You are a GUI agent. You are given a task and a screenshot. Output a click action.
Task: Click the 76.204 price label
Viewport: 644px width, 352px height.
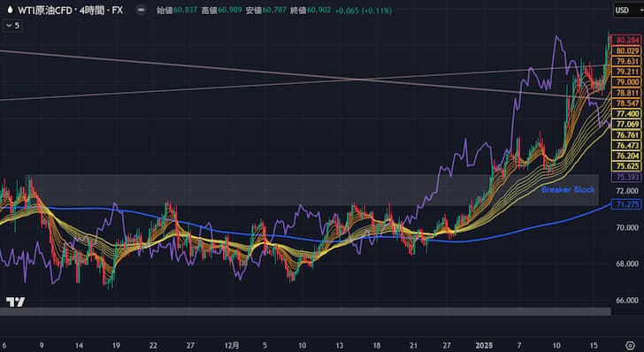point(626,156)
